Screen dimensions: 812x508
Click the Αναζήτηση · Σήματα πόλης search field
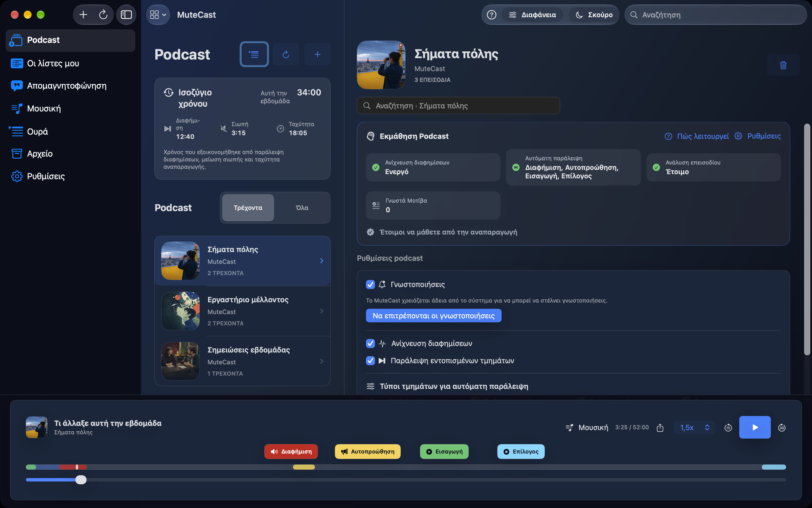458,106
